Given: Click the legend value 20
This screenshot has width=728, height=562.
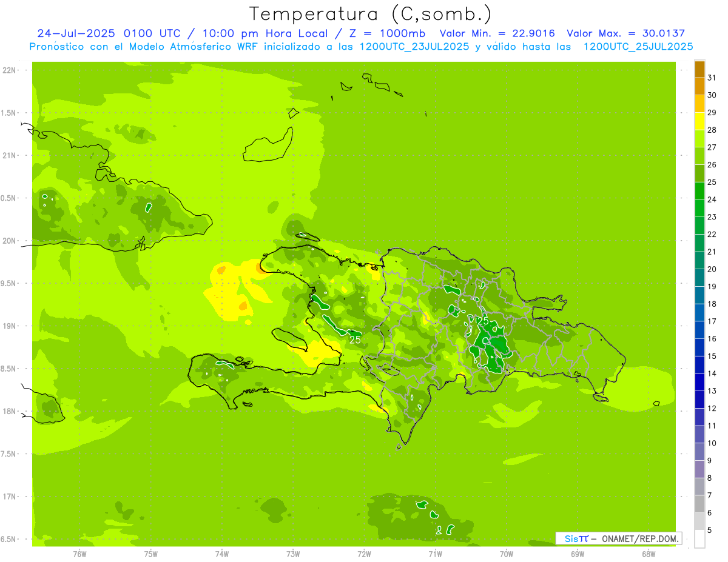Looking at the screenshot, I should pyautogui.click(x=712, y=269).
